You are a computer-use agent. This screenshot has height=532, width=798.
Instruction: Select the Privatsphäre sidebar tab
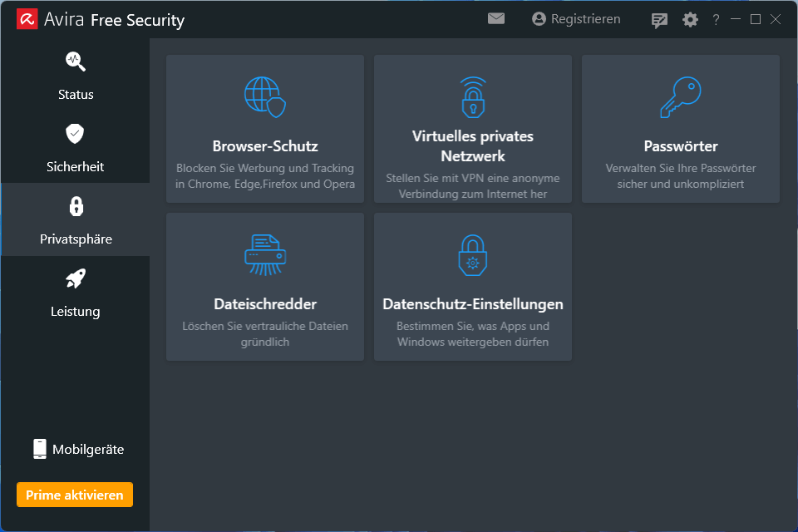pyautogui.click(x=76, y=219)
